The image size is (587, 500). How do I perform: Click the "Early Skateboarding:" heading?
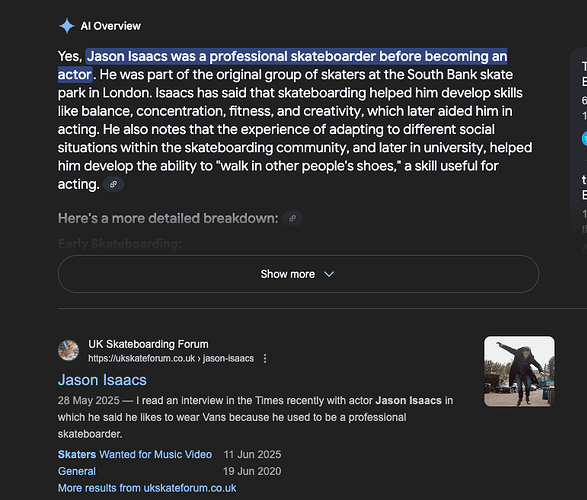coord(120,244)
